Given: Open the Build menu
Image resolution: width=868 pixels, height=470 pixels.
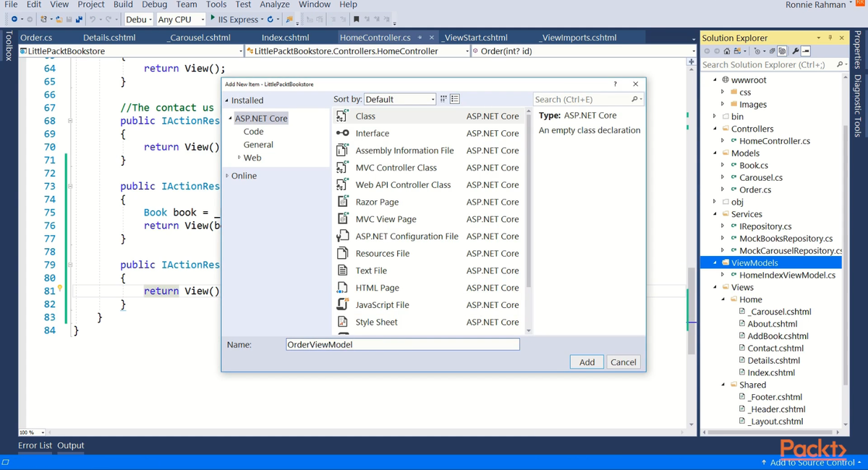Looking at the screenshot, I should 123,4.
